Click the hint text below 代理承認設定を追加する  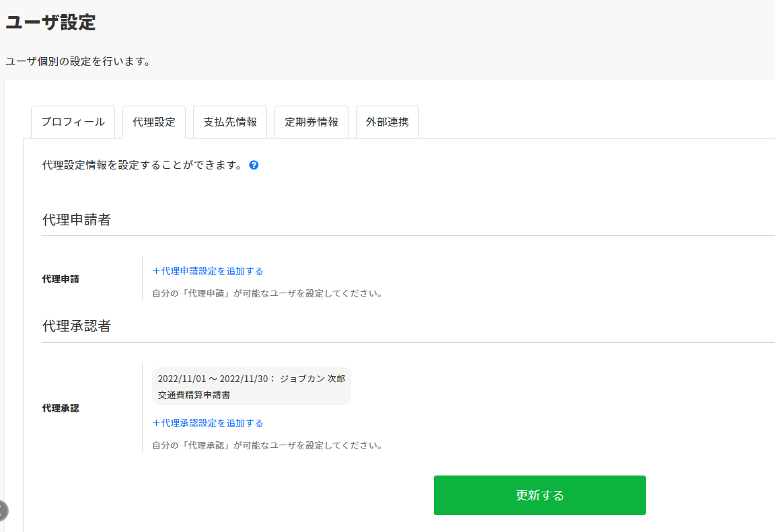(267, 445)
